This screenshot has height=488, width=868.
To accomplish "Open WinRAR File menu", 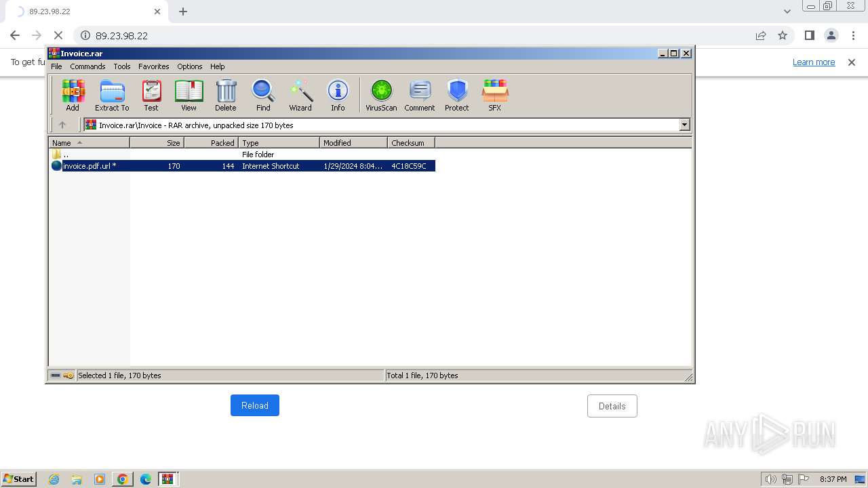I will click(x=56, y=66).
